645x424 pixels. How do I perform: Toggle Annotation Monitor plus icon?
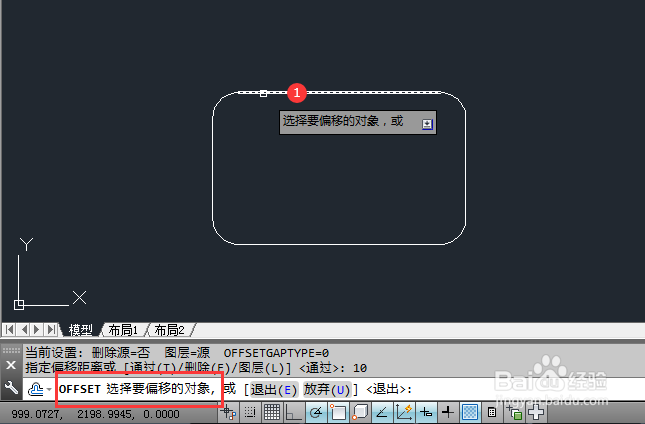pos(536,412)
